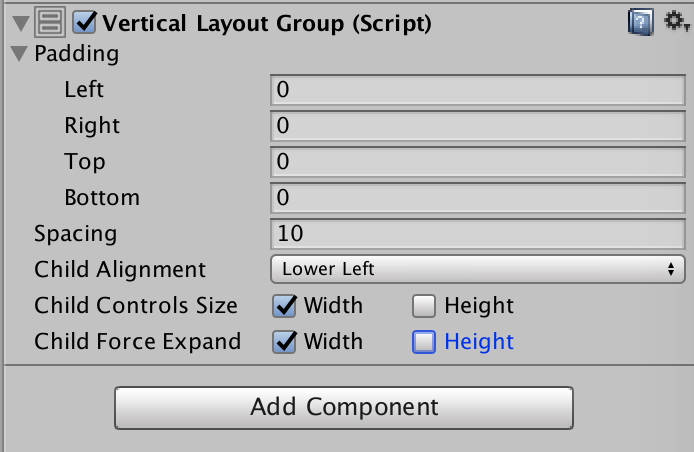Click the Spacing property label
Screen dimensions: 694x452
[75, 233]
